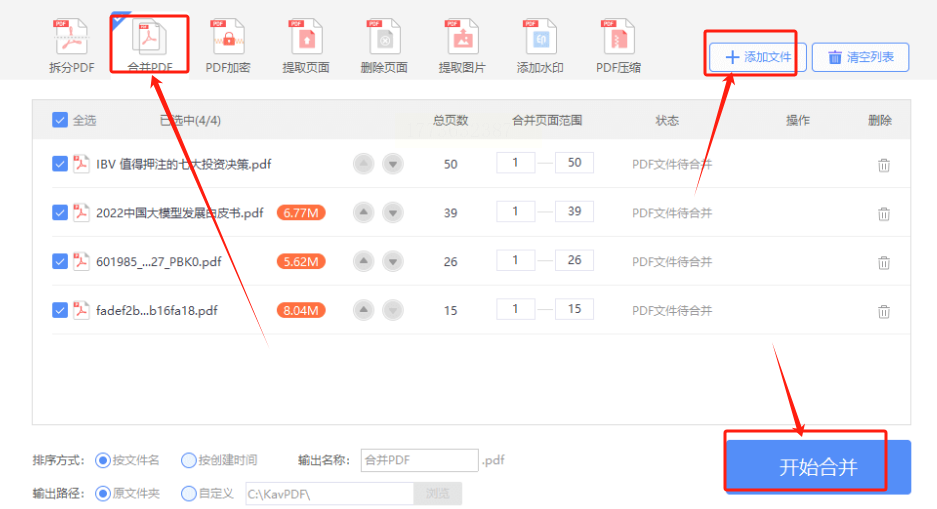
Task: Select 原文件夹 original folder output option
Action: (103, 493)
